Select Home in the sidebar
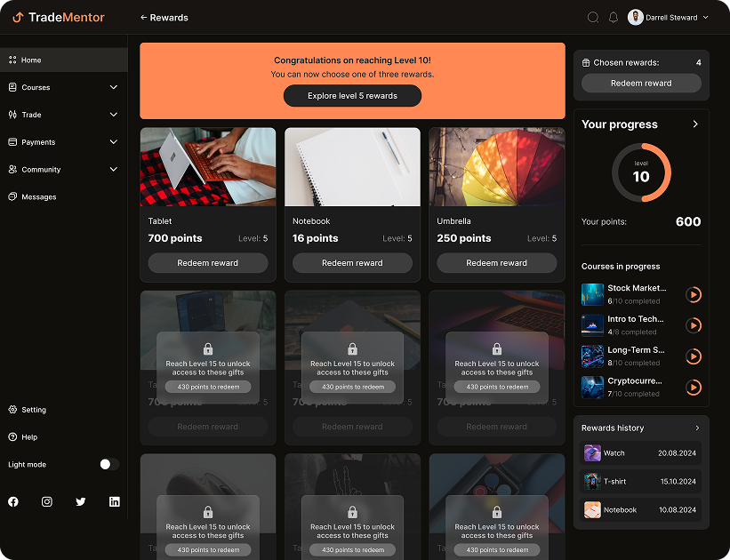Screen dimensions: 730x560 64,60
